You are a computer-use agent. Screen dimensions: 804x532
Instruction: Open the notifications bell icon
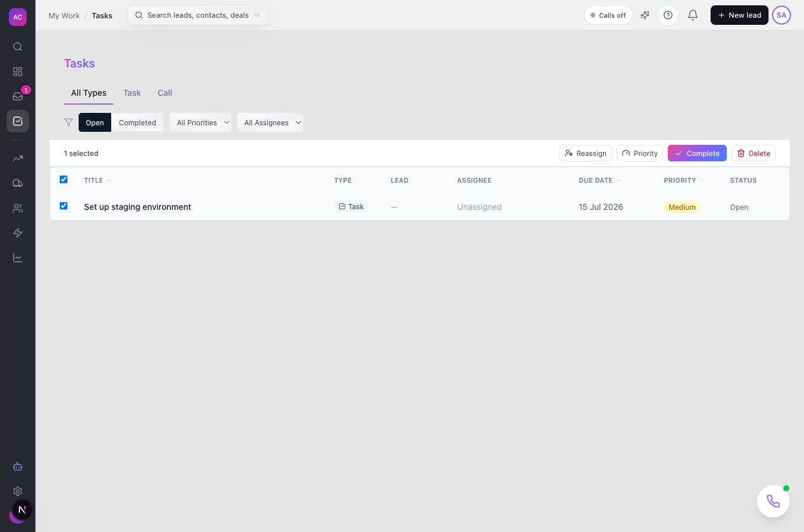[x=693, y=15]
